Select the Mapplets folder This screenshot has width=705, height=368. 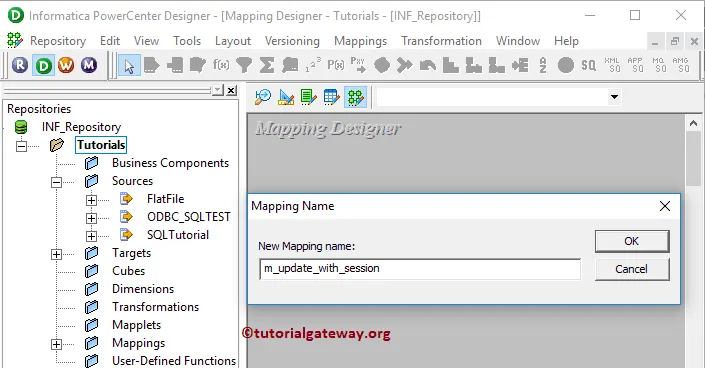point(136,325)
